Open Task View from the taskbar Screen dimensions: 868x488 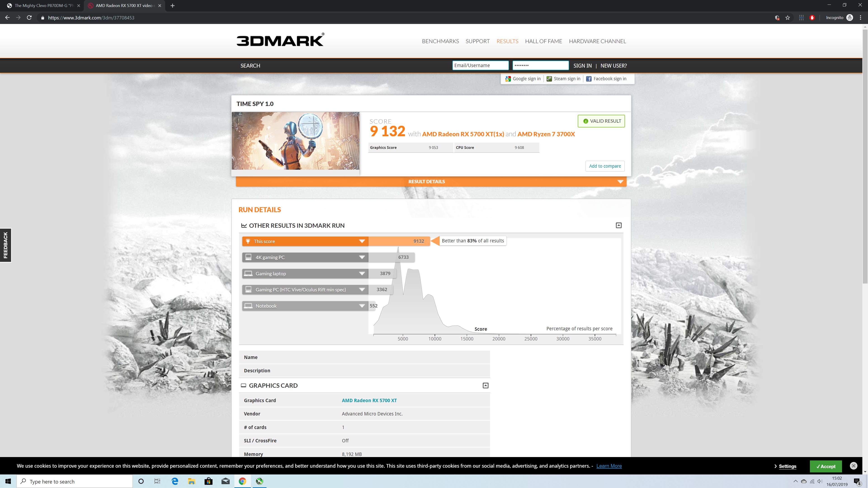coord(157,481)
